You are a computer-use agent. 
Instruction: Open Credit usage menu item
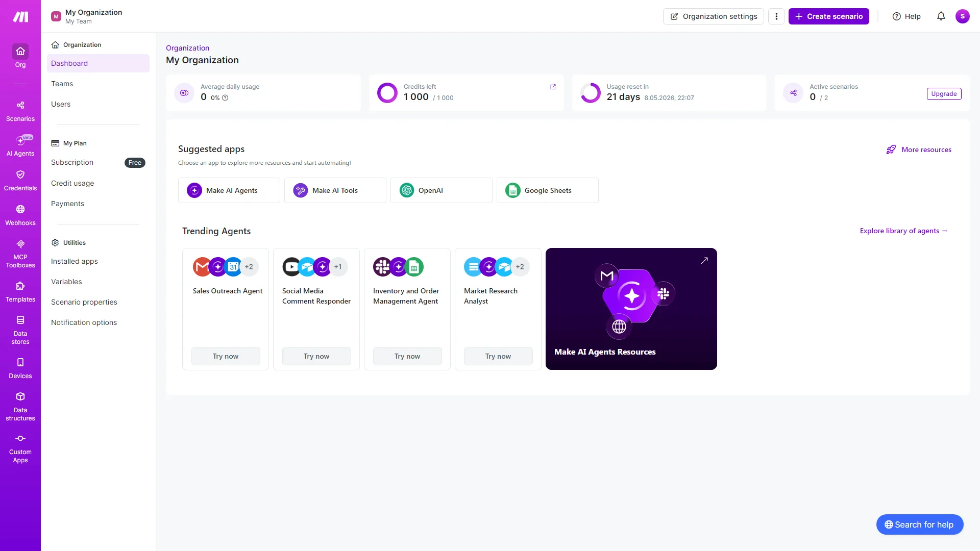(x=72, y=183)
